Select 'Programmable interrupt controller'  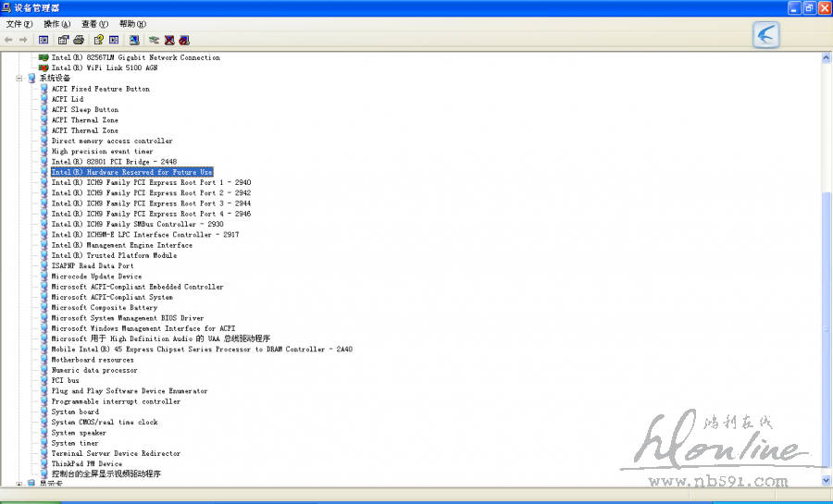coord(116,401)
